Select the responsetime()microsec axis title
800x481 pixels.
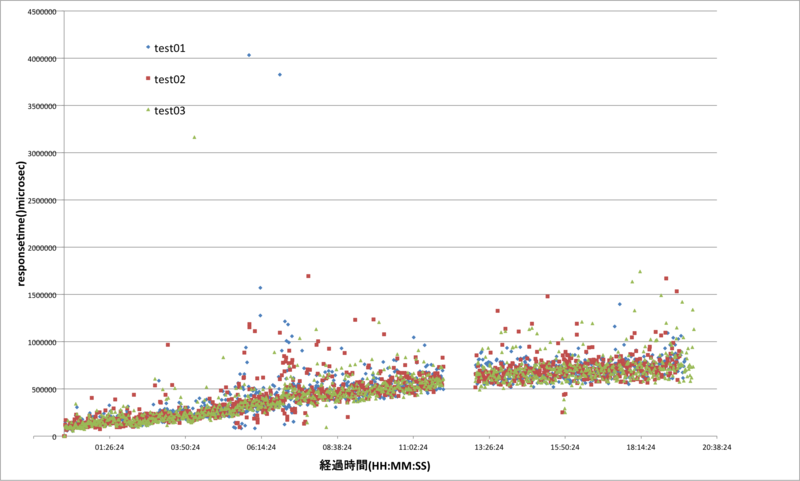pyautogui.click(x=21, y=223)
